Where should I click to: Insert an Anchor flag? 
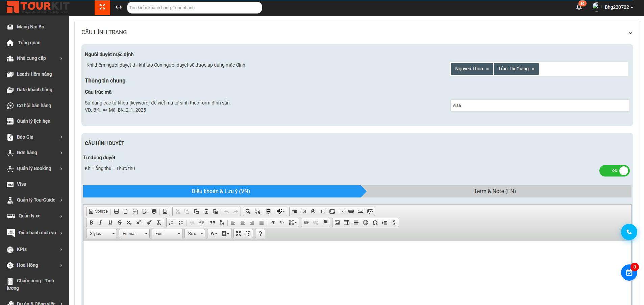coord(325,222)
